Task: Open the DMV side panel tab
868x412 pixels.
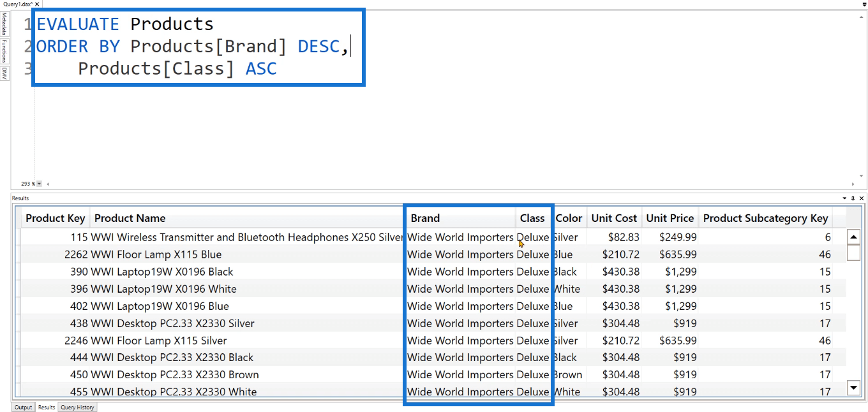Action: (x=4, y=73)
